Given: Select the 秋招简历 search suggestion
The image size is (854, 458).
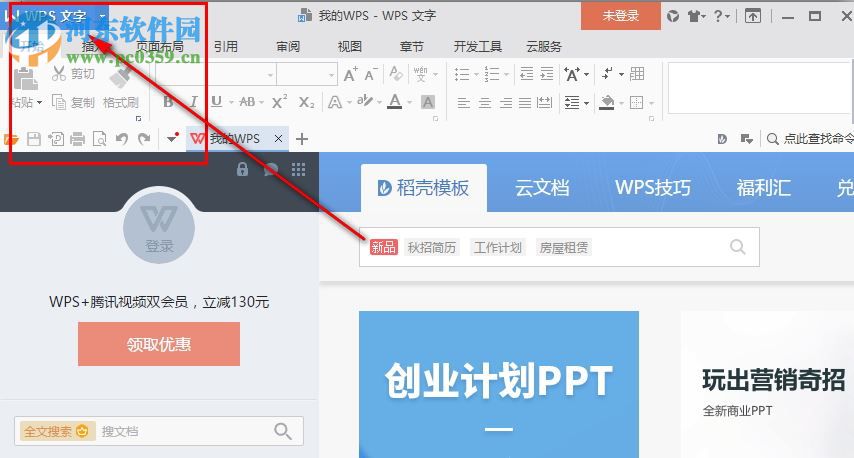Looking at the screenshot, I should pyautogui.click(x=431, y=248).
